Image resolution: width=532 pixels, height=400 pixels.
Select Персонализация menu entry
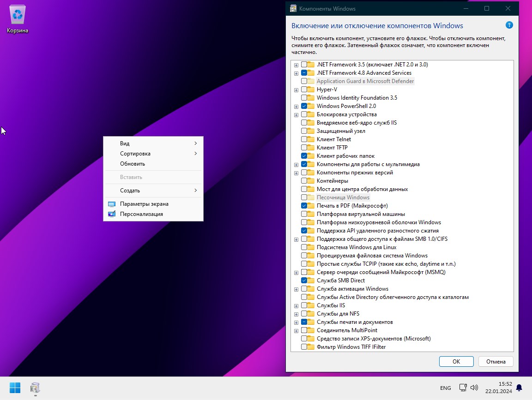tap(153, 214)
